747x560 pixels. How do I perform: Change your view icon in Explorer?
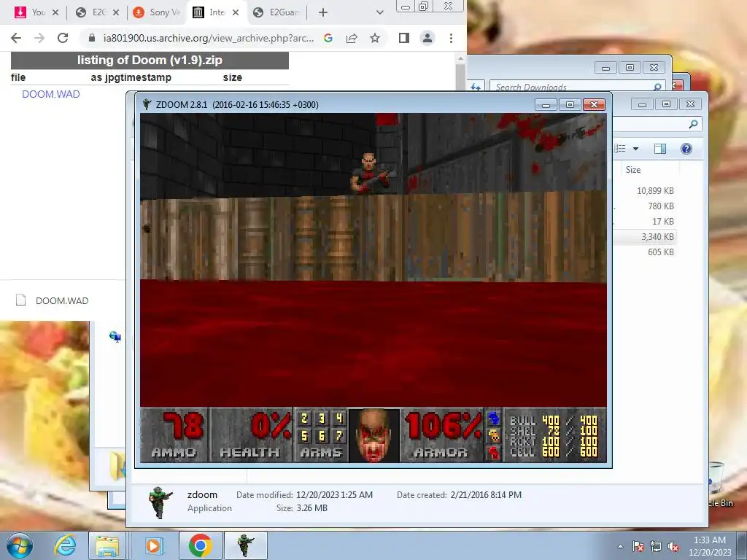620,149
